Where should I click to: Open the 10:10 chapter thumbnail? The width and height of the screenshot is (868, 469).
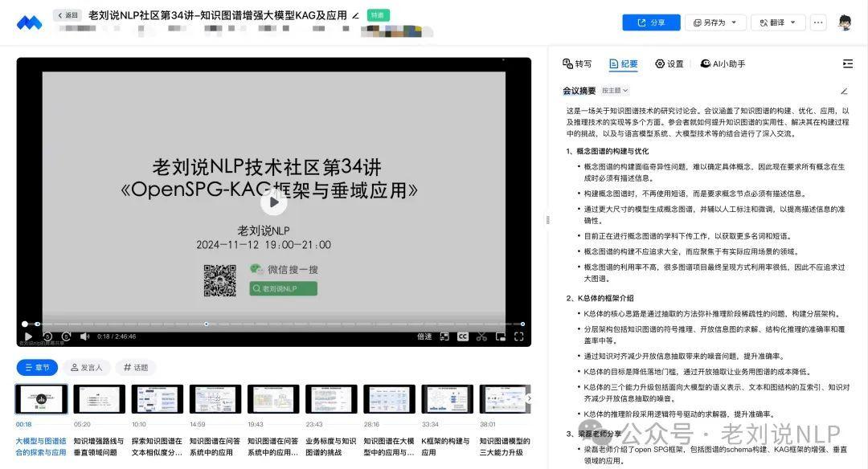click(x=157, y=399)
